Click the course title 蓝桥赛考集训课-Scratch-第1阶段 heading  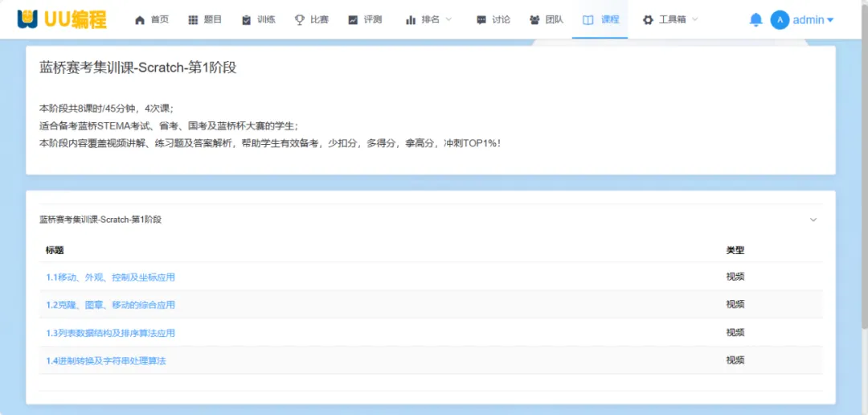138,68
